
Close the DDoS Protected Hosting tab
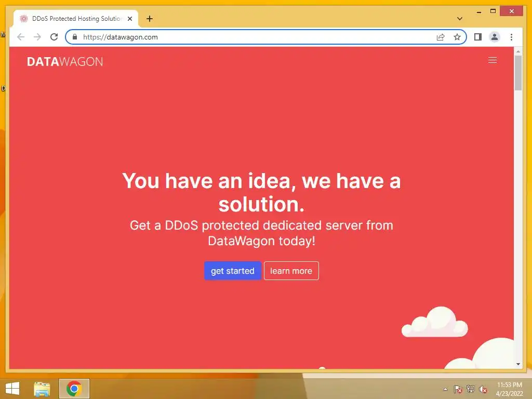point(129,19)
